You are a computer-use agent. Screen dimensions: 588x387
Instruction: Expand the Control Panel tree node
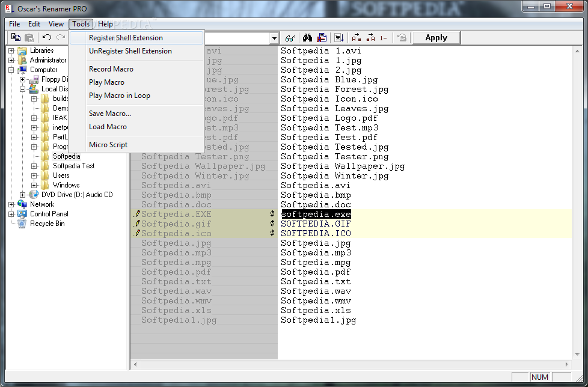coord(11,214)
